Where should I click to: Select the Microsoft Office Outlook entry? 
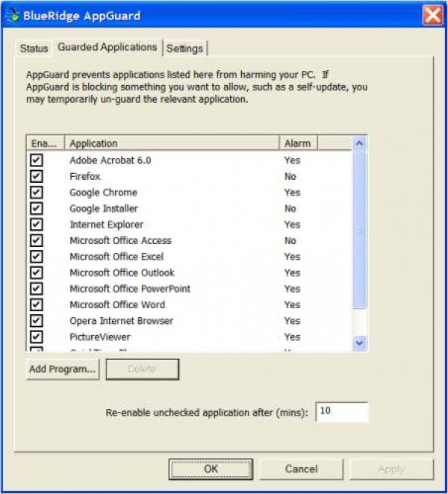click(189, 272)
